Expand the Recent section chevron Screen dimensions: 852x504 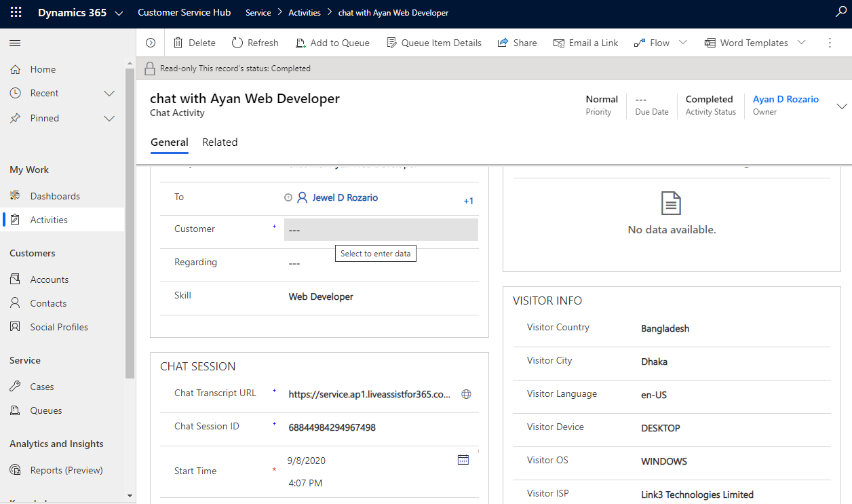pos(109,93)
